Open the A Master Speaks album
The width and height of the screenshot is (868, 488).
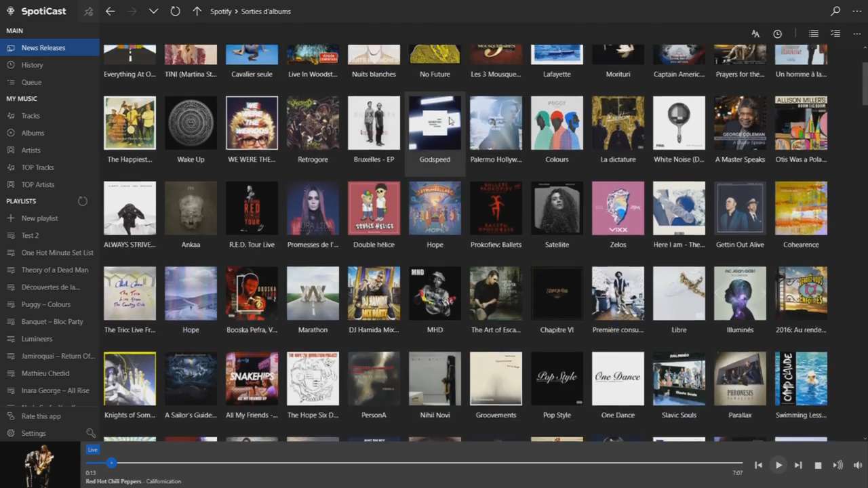740,131
